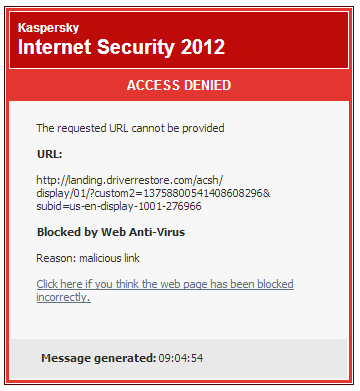Viewport: 360px width, 391px height.
Task: Click the word 'Security' in the title
Action: tap(136, 47)
